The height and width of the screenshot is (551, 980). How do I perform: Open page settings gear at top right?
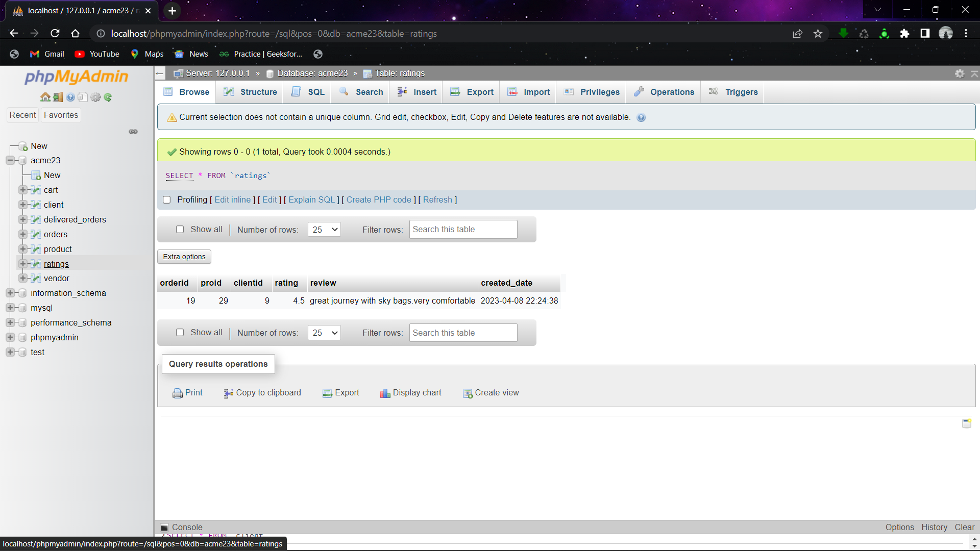tap(960, 73)
